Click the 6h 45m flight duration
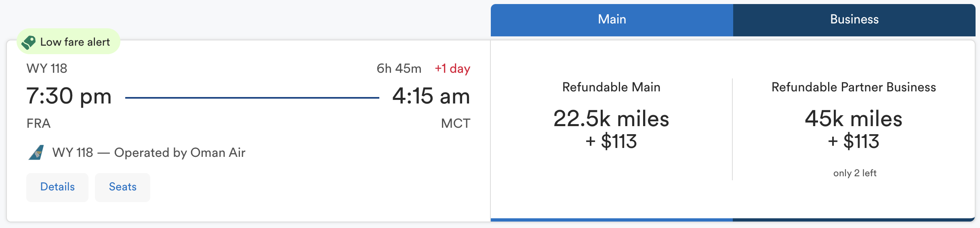980x228 pixels. pos(399,68)
